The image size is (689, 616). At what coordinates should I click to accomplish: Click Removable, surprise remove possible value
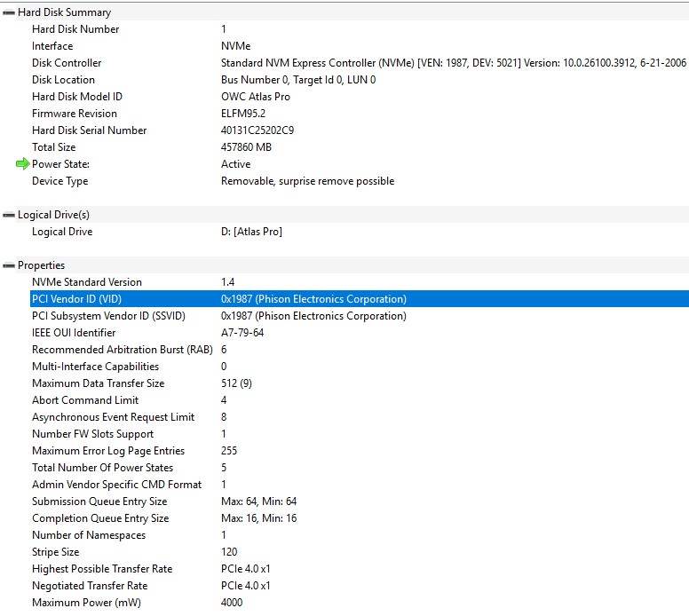307,181
